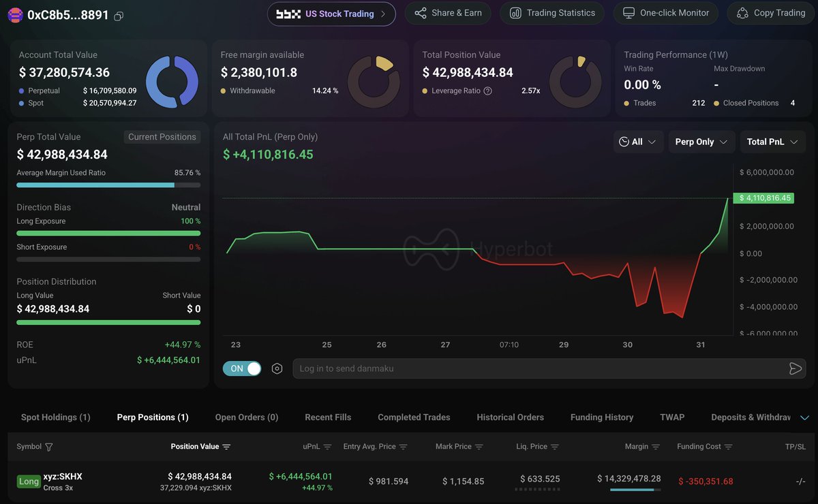Click US Stock Trading banner
The height and width of the screenshot is (504, 818).
tap(331, 14)
